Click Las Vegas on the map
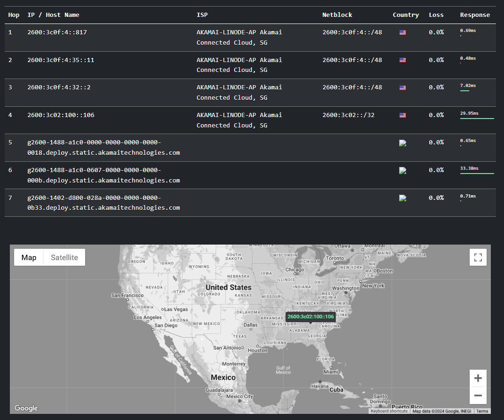The height and width of the screenshot is (420, 504). (176, 309)
